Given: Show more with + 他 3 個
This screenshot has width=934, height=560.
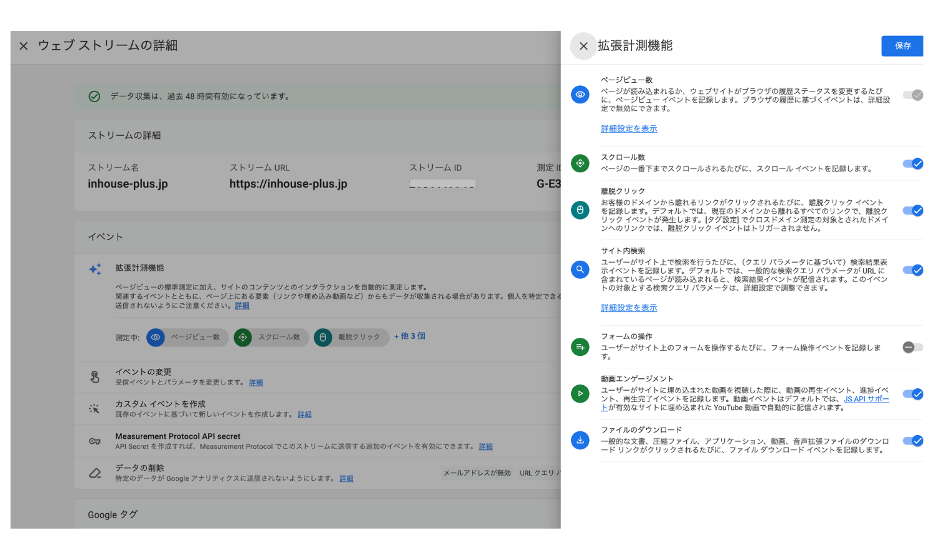Looking at the screenshot, I should click(x=410, y=336).
